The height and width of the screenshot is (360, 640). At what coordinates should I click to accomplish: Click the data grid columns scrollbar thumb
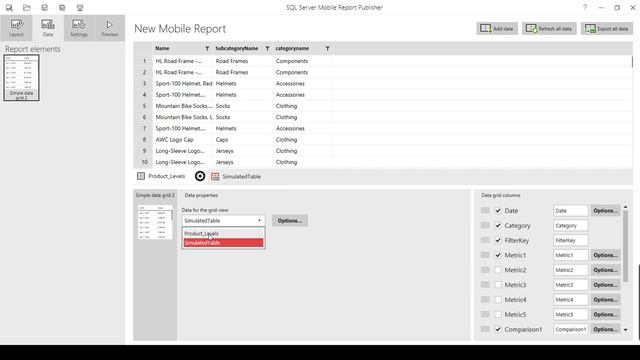point(625,247)
